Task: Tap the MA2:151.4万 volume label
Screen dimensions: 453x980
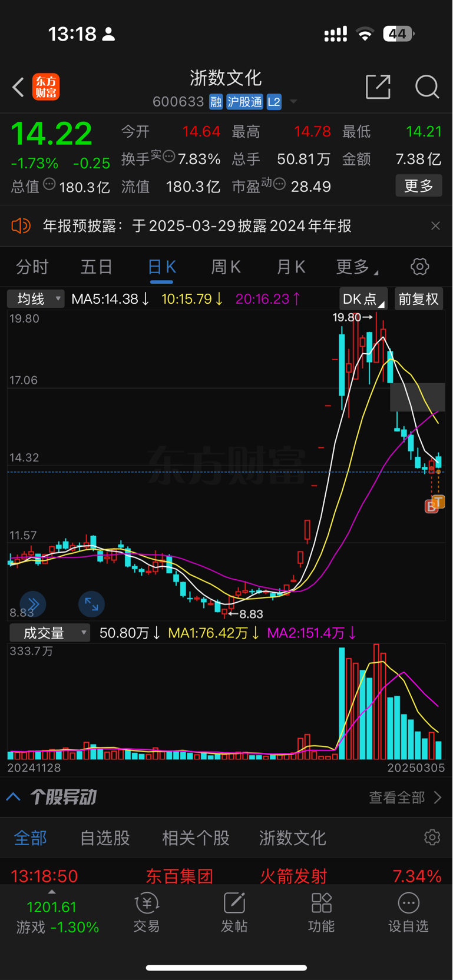Action: [312, 633]
